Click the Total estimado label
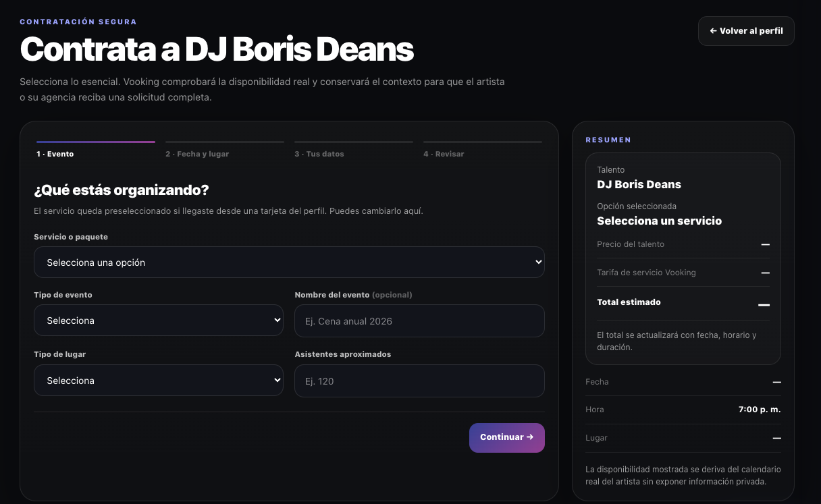The width and height of the screenshot is (821, 504). pos(629,302)
